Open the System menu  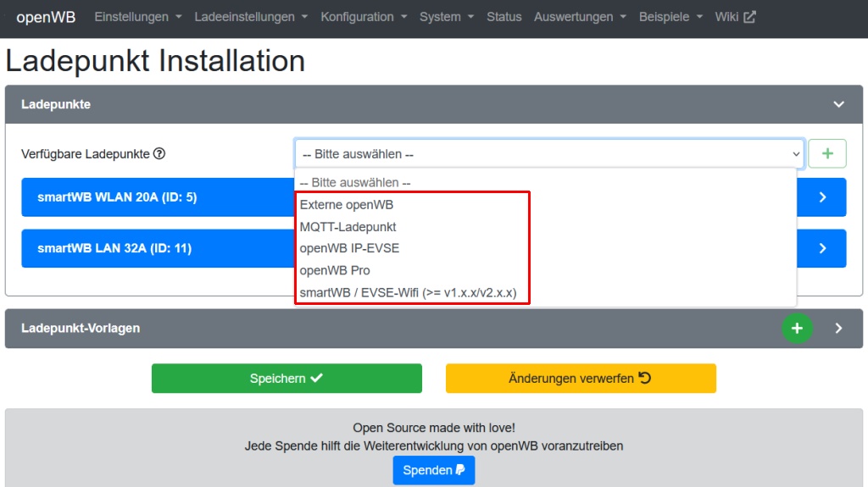pyautogui.click(x=447, y=17)
